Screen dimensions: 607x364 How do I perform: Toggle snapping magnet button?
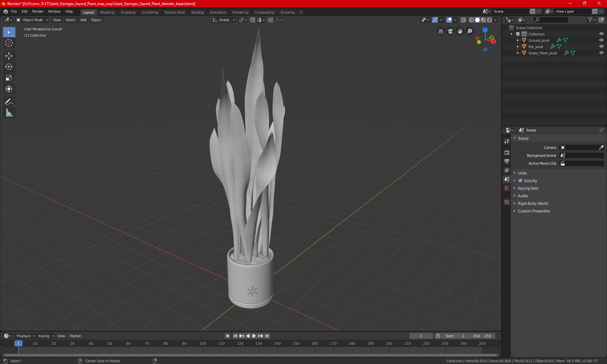click(x=252, y=20)
